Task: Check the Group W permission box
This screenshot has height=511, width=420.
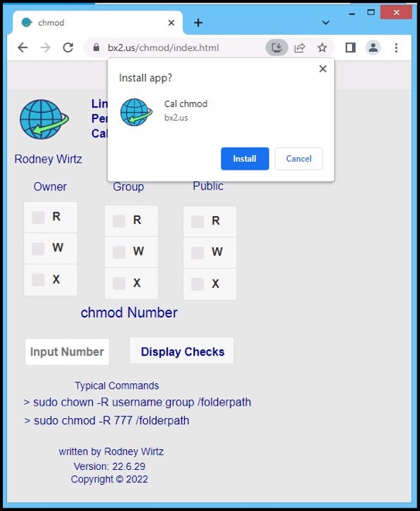Action: (119, 252)
